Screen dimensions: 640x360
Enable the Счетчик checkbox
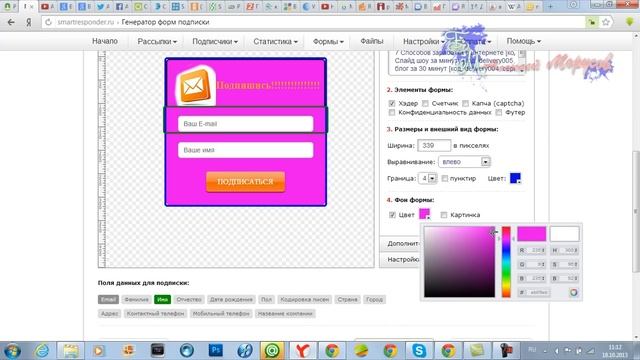[425, 103]
